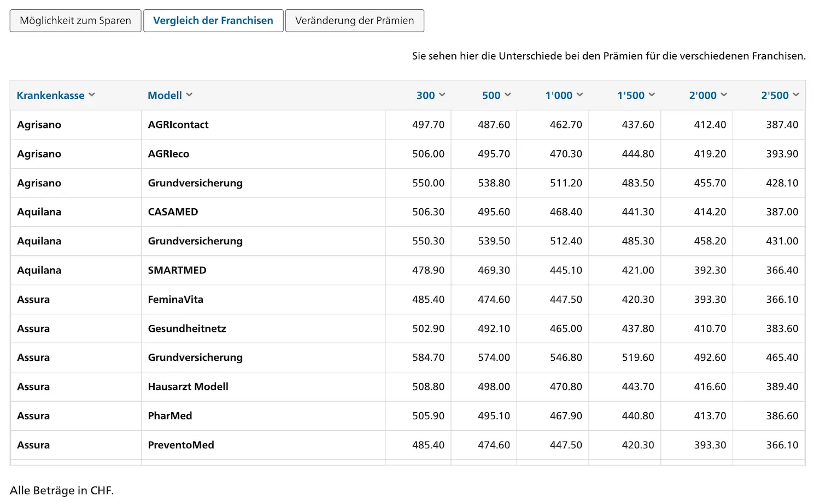Sort by the 300 franchise column
Screen dimensions: 820x504
click(431, 95)
